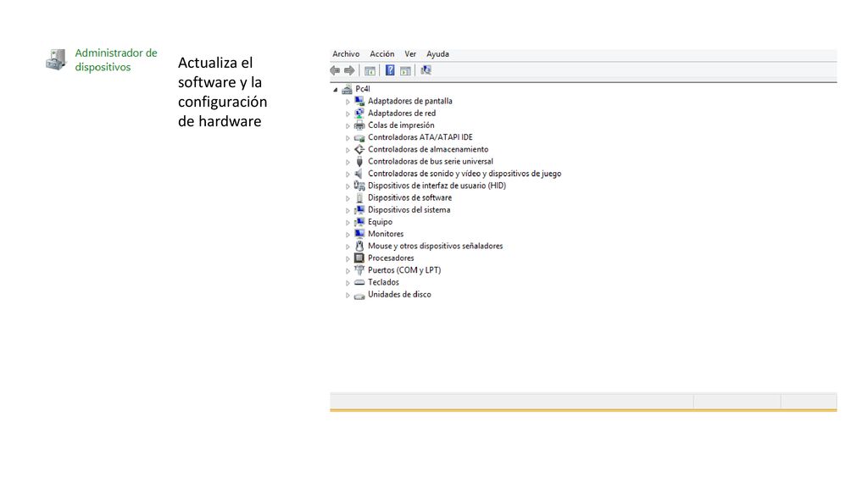Screen dimensions: 868x488
Task: Expand Colas de impresión
Action: (348, 125)
